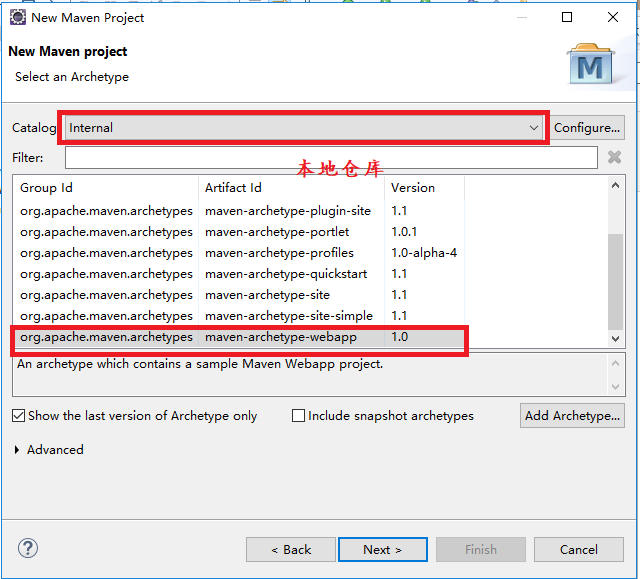Go to previous page with Back button
Image resolution: width=640 pixels, height=579 pixels.
291,550
